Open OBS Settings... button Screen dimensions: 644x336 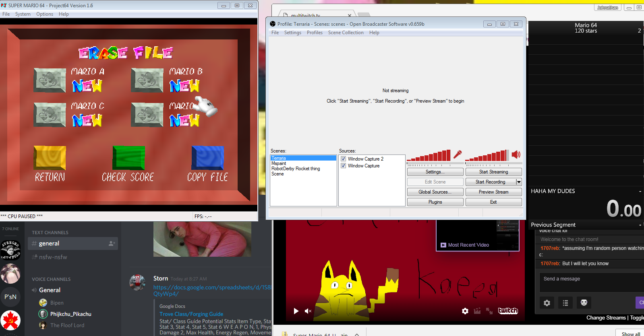point(435,172)
